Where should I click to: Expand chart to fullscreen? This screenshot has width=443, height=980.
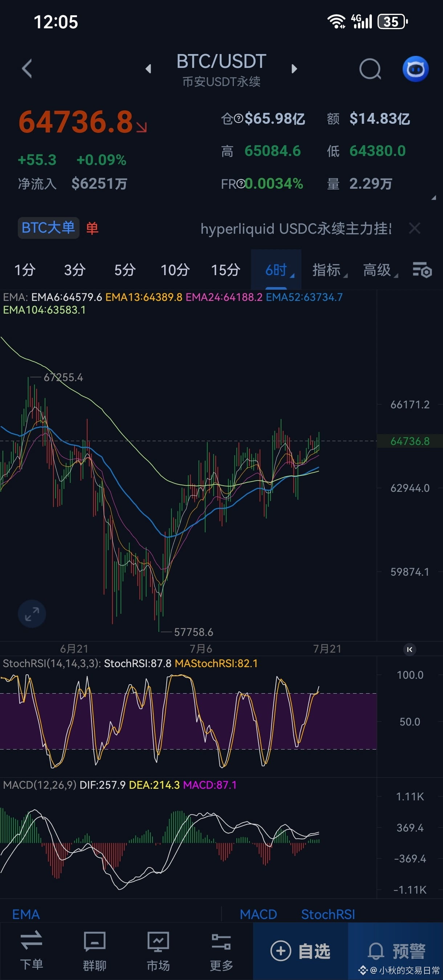point(32,614)
